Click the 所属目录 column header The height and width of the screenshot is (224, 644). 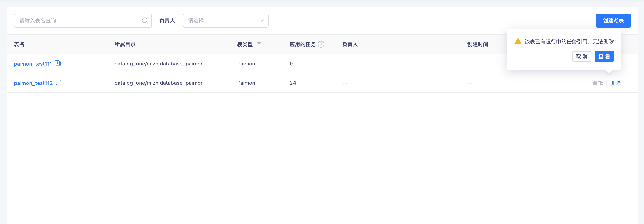[x=125, y=44]
